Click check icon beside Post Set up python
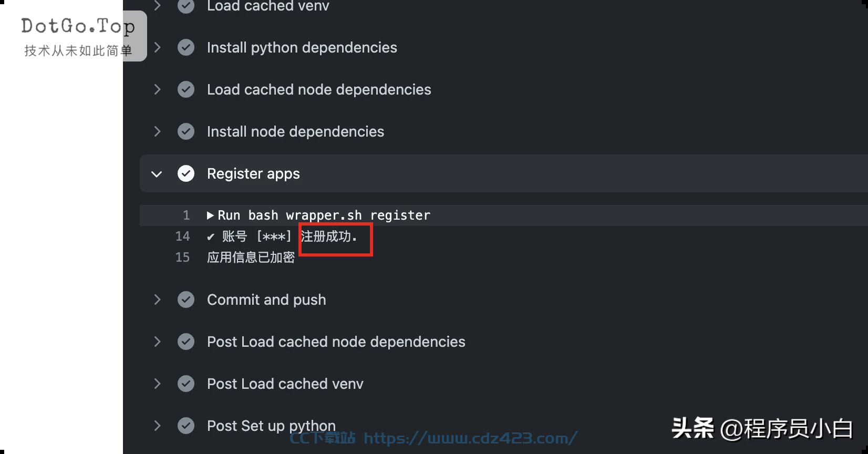The image size is (868, 454). (186, 426)
